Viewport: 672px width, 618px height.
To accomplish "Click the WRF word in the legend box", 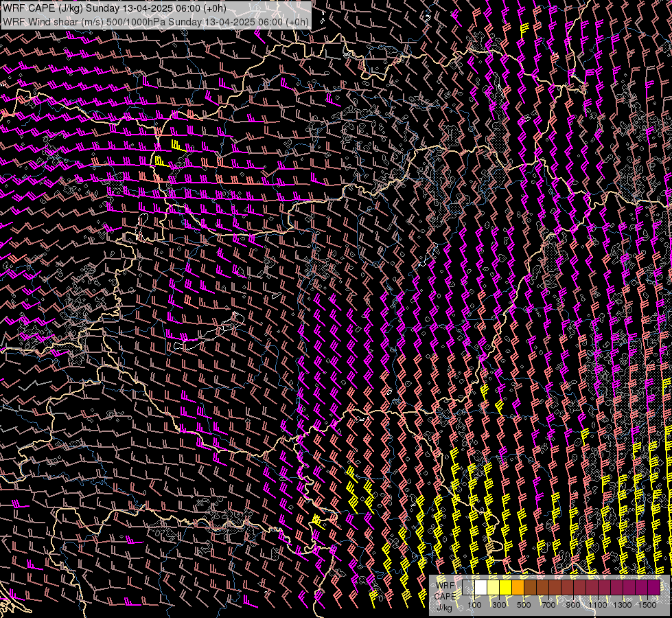I will coord(445,586).
